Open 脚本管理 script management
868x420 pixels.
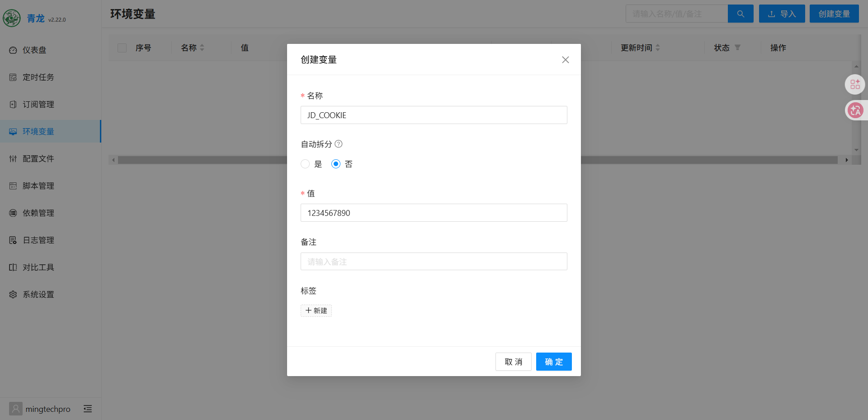[x=51, y=186]
